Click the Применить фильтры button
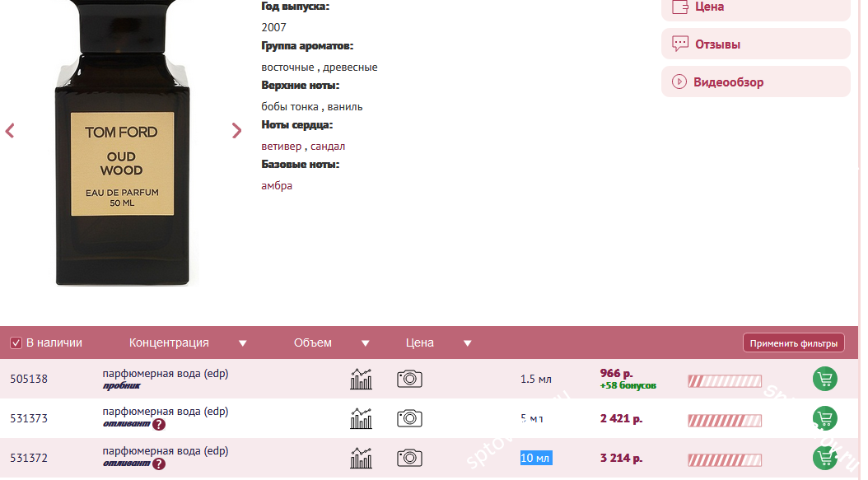Image resolution: width=868 pixels, height=480 pixels. pyautogui.click(x=793, y=343)
